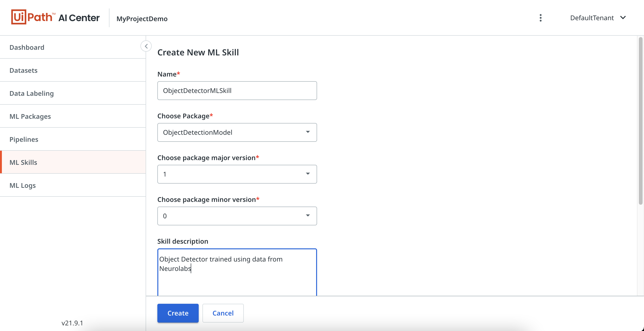Open Data Labeling in the sidebar
Viewport: 644px width, 331px height.
click(73, 93)
